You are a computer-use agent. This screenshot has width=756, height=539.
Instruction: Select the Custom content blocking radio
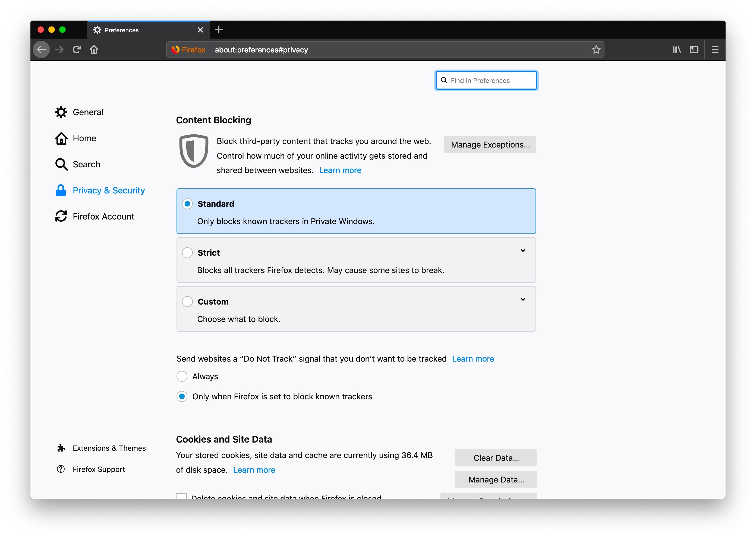point(187,301)
